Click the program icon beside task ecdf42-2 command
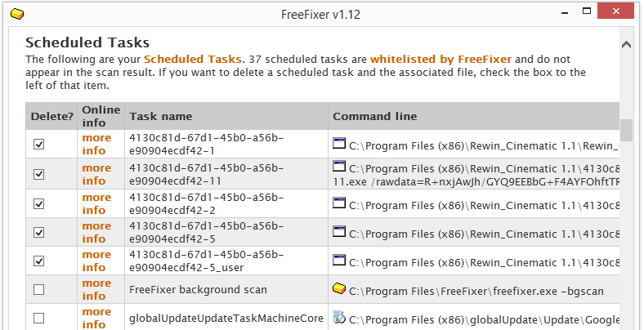644x330 pixels. (339, 203)
